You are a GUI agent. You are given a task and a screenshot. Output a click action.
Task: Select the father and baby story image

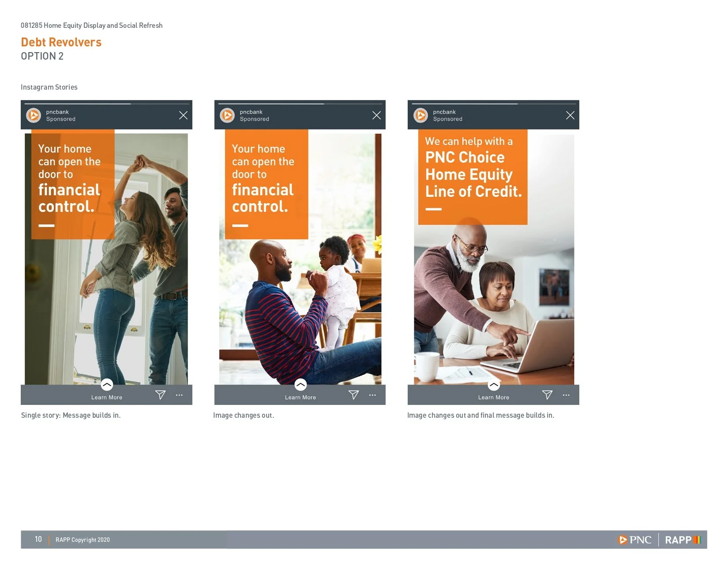click(x=300, y=259)
